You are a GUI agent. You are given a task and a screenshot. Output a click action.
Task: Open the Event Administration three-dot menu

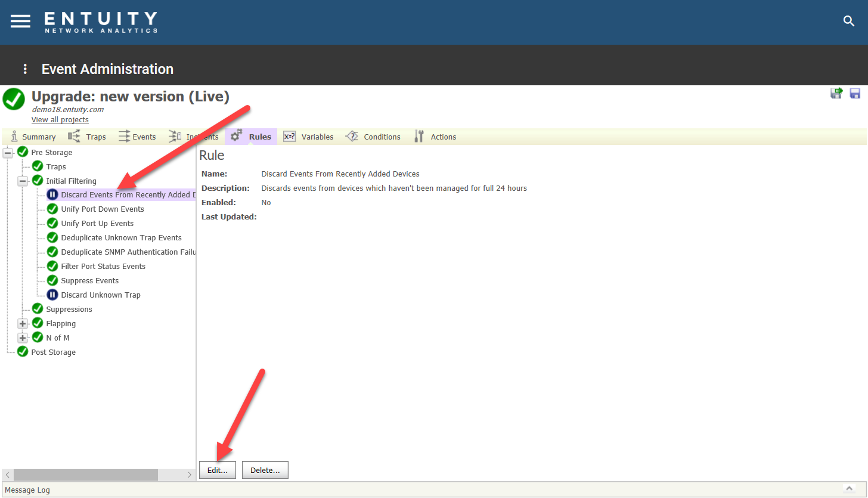pos(25,69)
